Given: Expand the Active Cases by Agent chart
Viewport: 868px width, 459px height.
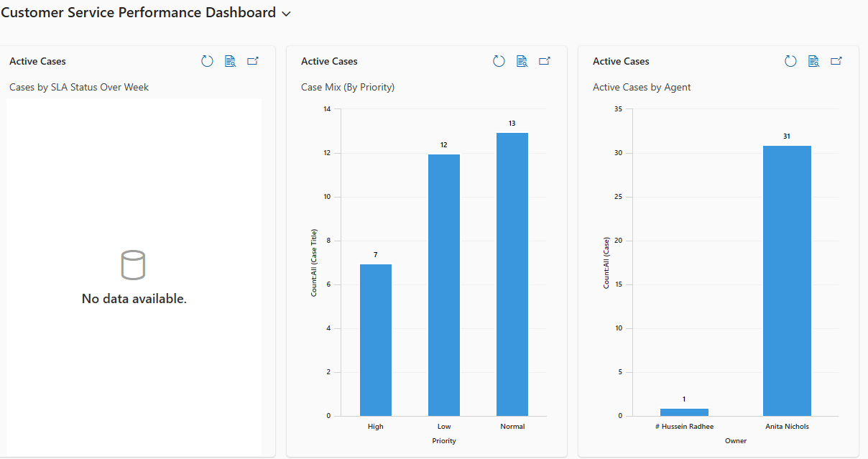Looking at the screenshot, I should point(836,62).
